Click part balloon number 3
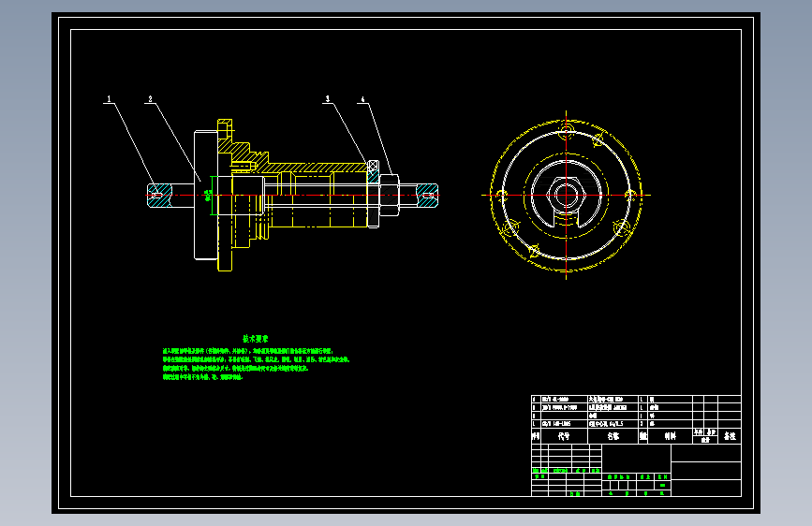 (x=327, y=99)
